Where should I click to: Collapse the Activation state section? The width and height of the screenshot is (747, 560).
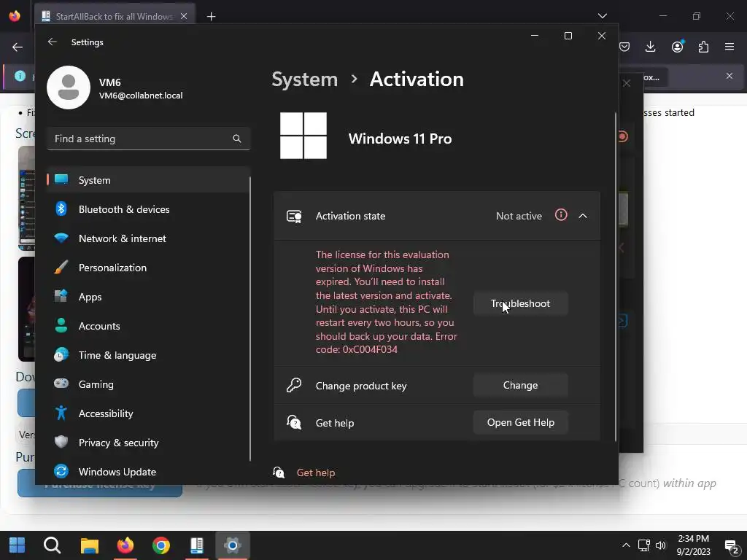583,216
